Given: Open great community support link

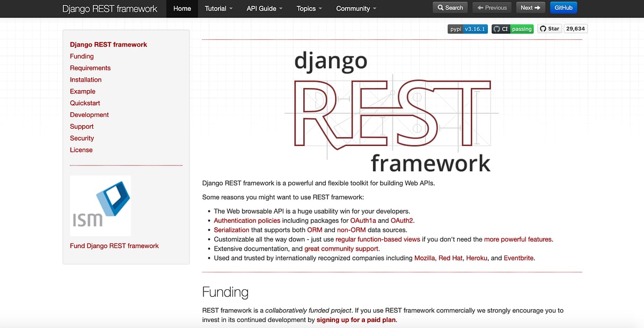Looking at the screenshot, I should pyautogui.click(x=341, y=249).
